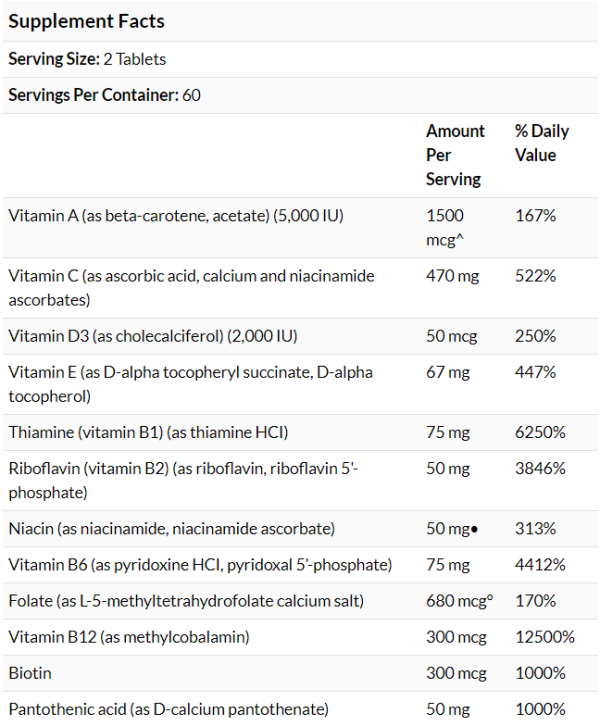Click the Vitamin E tocopheryl succinate label

click(x=190, y=384)
